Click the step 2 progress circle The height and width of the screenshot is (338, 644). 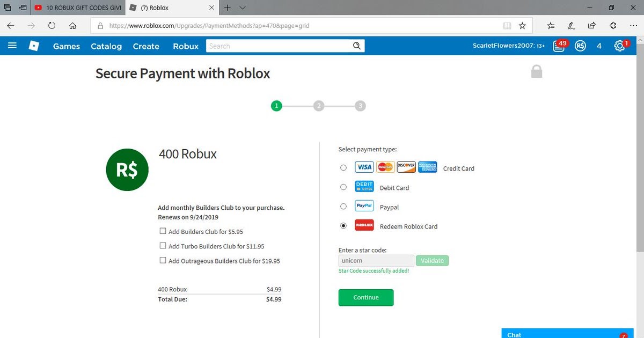point(319,106)
